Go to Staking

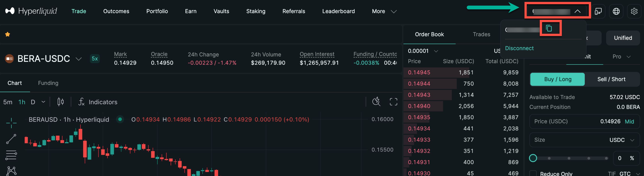click(256, 11)
